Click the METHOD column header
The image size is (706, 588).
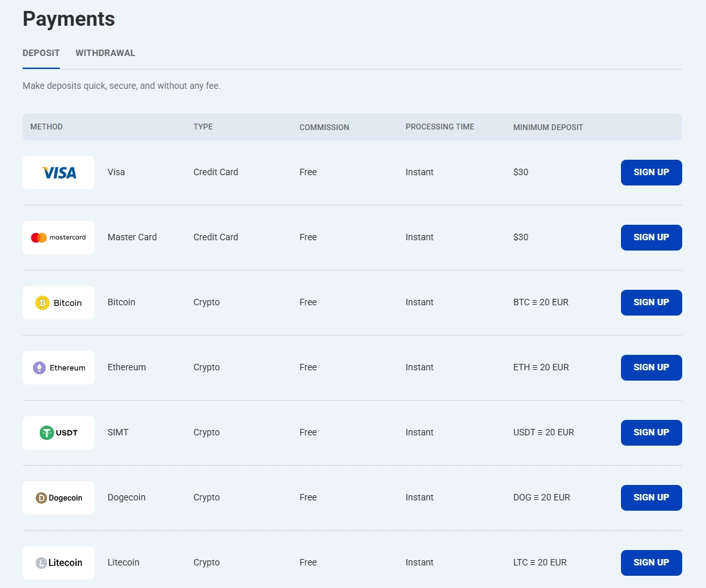pyautogui.click(x=46, y=127)
